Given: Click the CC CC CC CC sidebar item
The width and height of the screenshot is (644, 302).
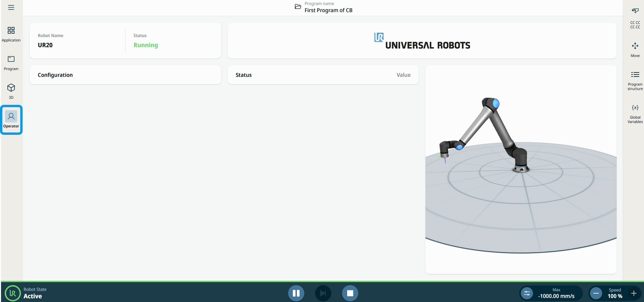Looking at the screenshot, I should tap(635, 25).
